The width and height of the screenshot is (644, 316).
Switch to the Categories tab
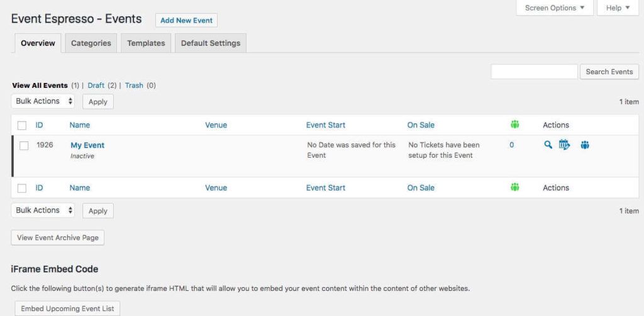91,43
